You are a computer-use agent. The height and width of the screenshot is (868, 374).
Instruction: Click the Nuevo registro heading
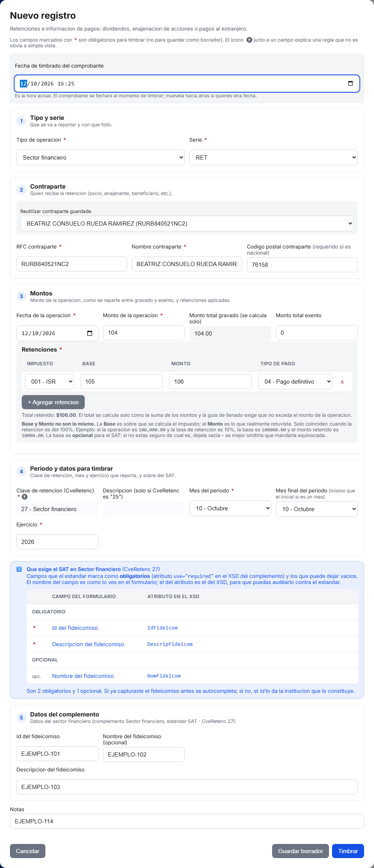point(43,16)
